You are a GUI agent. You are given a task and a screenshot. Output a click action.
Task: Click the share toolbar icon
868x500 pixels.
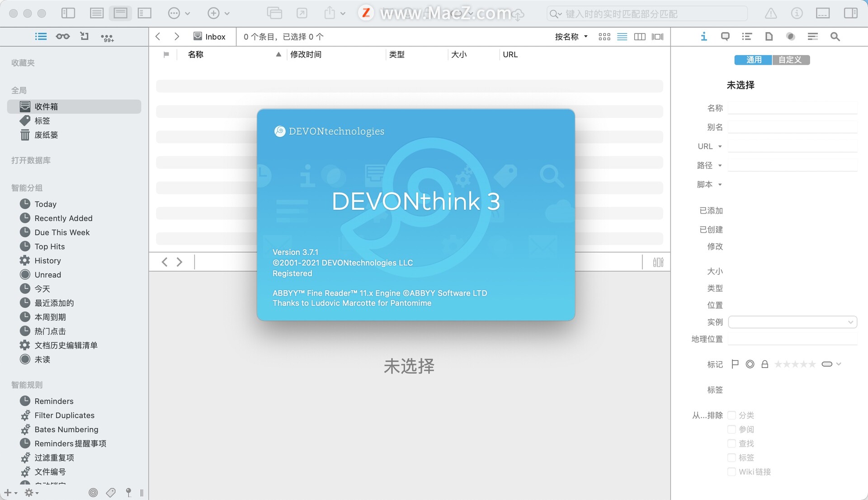click(330, 13)
